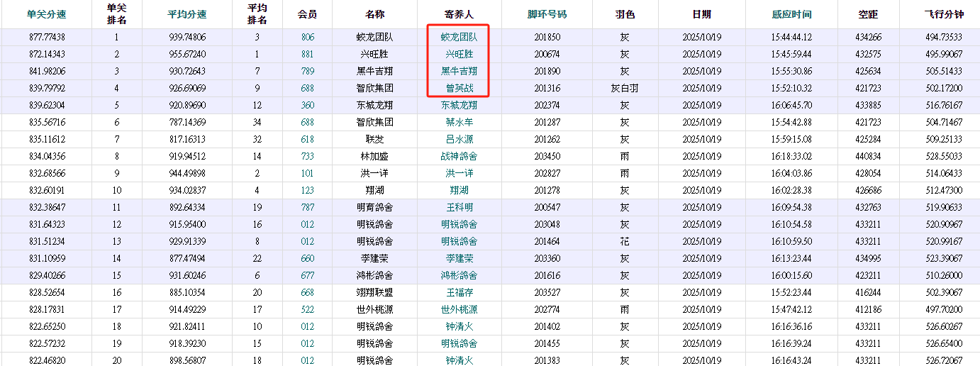Click the 王科明 寄养人 link
The height and width of the screenshot is (366, 980).
tap(459, 207)
